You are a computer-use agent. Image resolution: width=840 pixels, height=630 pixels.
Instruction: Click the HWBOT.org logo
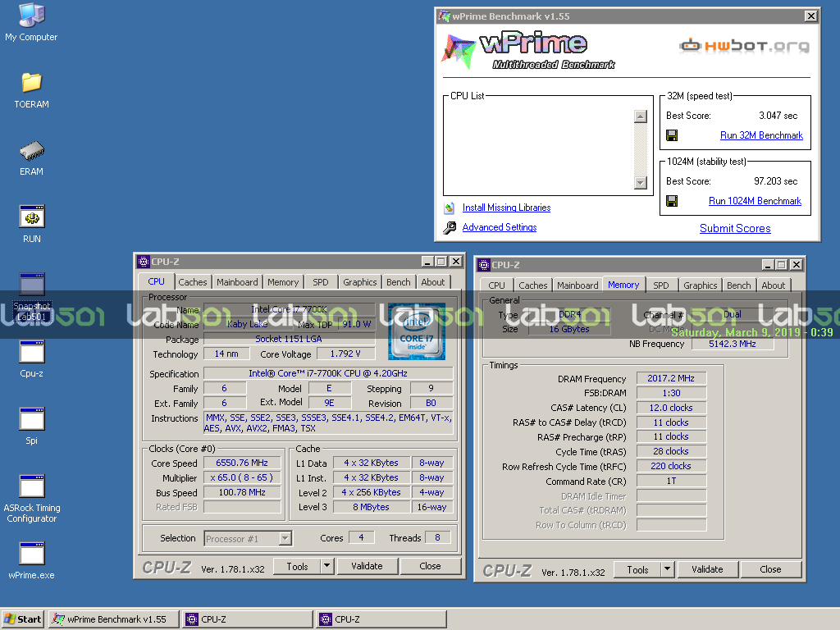pos(744,46)
